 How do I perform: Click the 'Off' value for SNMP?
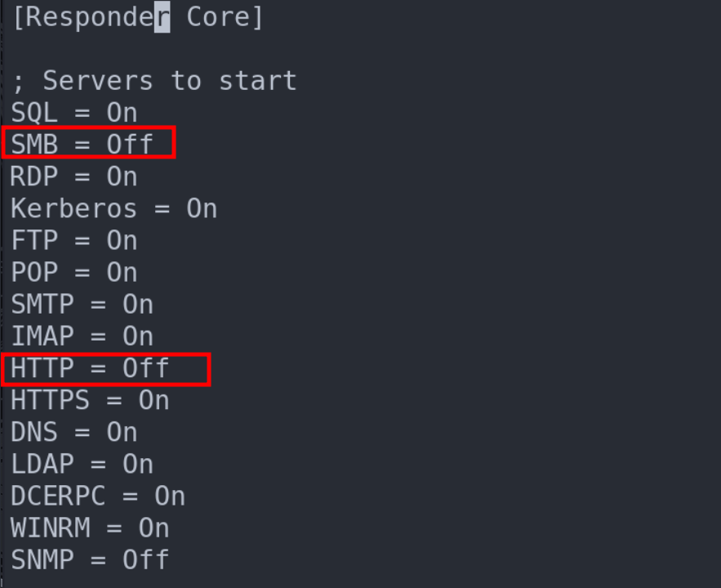tap(146, 560)
